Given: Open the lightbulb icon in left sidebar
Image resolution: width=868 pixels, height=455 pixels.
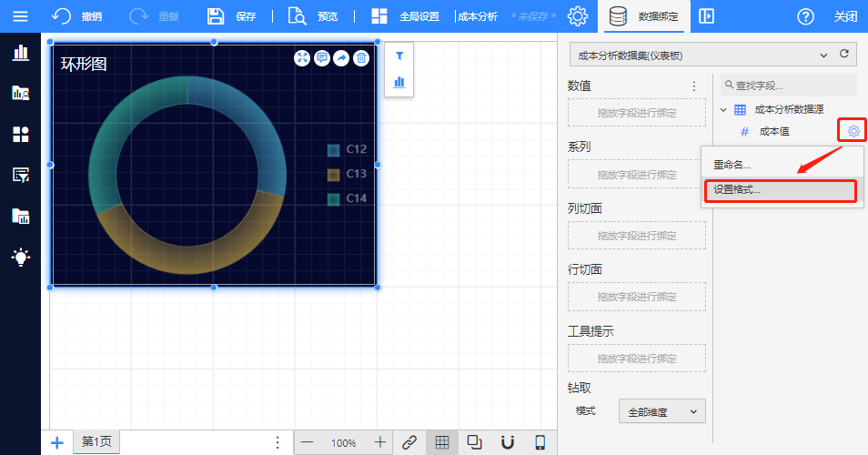Looking at the screenshot, I should [20, 257].
